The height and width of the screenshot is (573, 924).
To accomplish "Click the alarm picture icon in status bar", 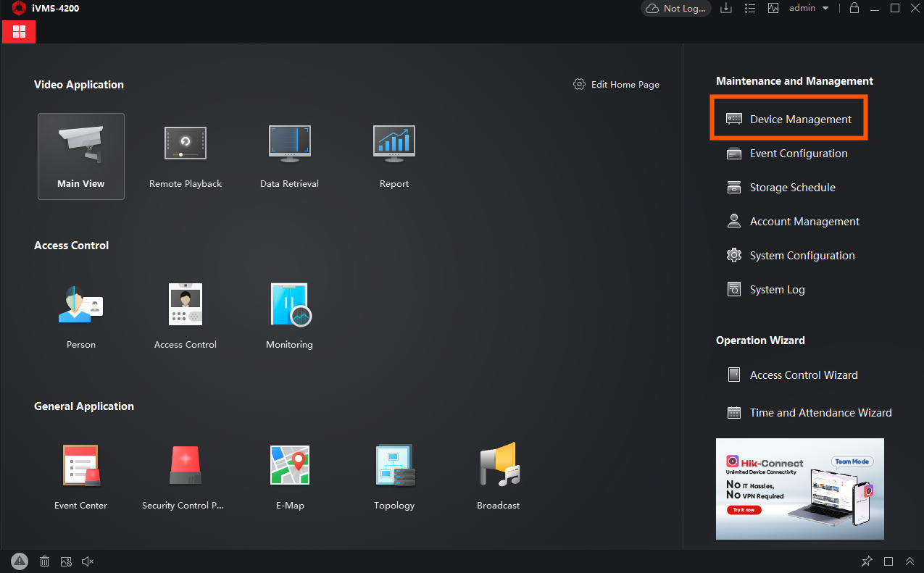I will (66, 561).
